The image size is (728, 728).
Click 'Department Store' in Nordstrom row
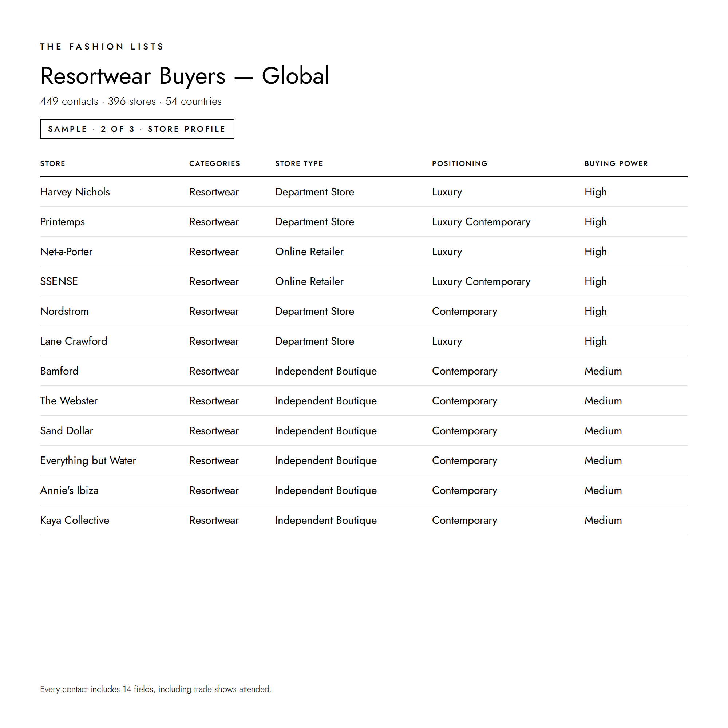314,311
